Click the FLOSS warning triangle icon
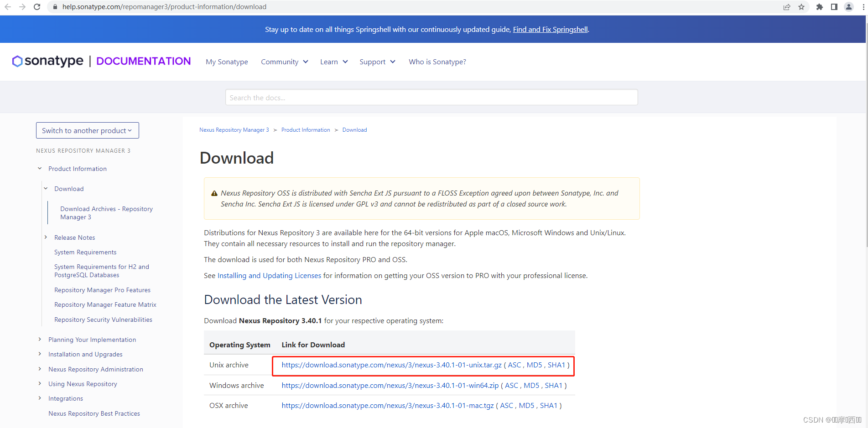The width and height of the screenshot is (868, 428). click(x=214, y=193)
